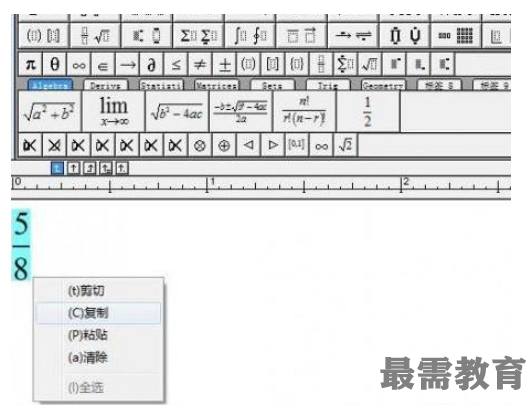Viewport: 532px width, 413px height.
Task: Switch to the Trig tab
Action: click(328, 85)
